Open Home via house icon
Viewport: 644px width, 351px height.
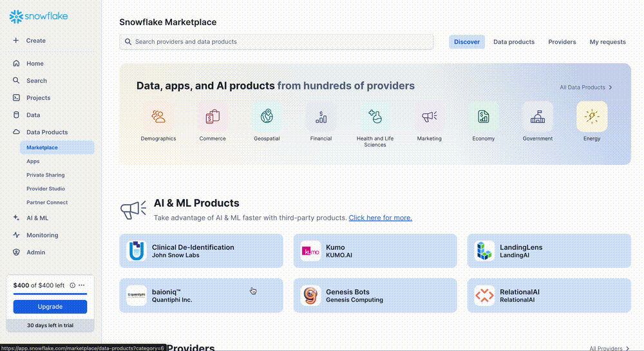[16, 63]
